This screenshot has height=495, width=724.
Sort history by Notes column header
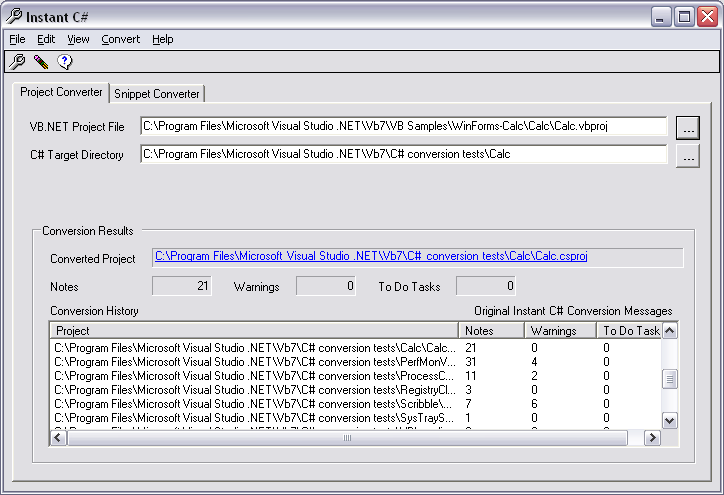pyautogui.click(x=491, y=331)
